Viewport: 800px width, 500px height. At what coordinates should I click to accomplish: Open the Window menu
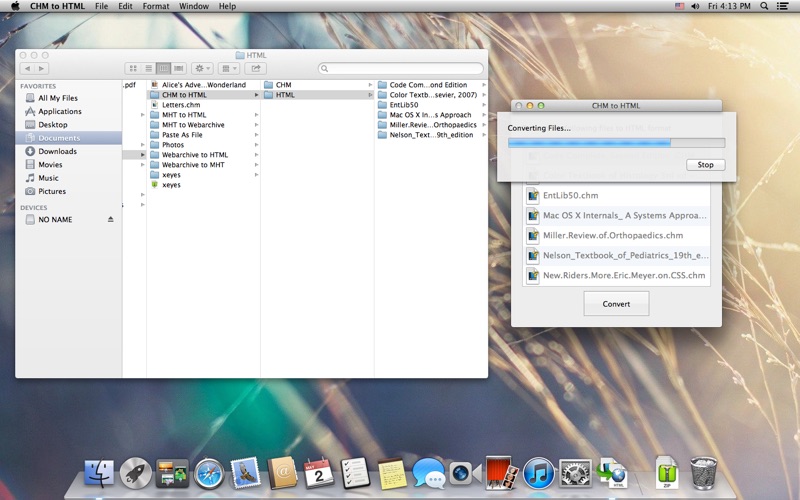[x=193, y=6]
